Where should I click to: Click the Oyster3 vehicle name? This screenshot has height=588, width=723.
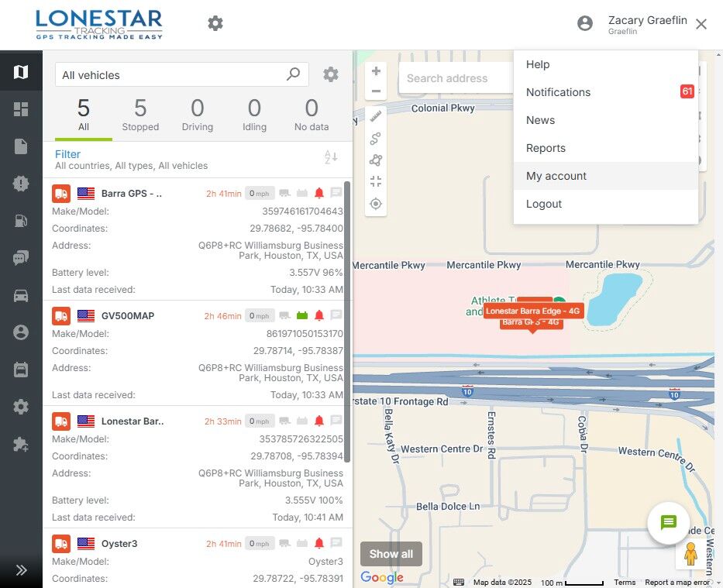[x=119, y=544]
